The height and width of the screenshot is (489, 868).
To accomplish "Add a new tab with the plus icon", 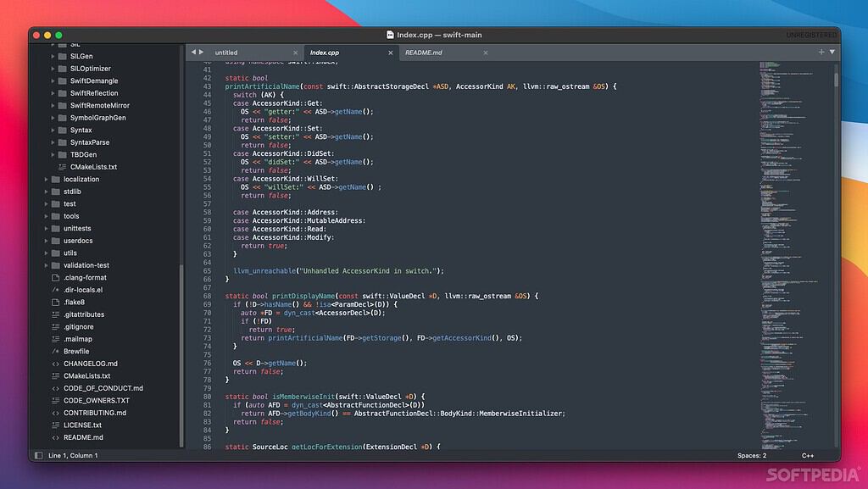I will tap(821, 52).
